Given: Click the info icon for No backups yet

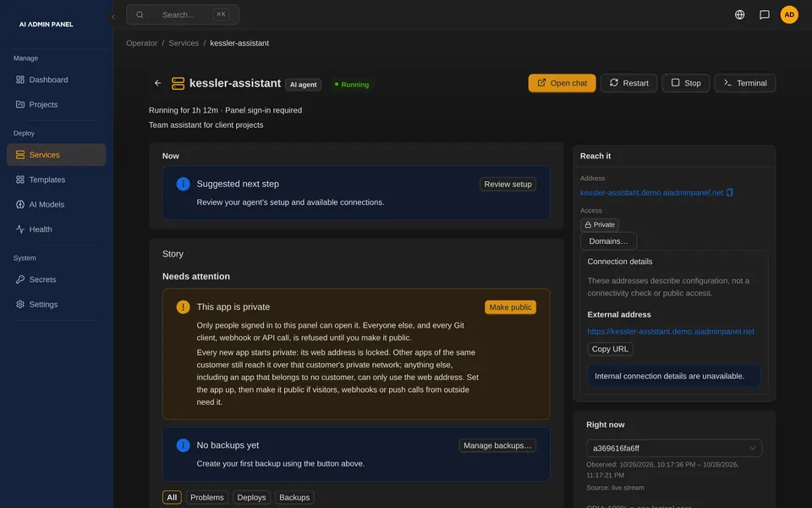Looking at the screenshot, I should pyautogui.click(x=183, y=445).
